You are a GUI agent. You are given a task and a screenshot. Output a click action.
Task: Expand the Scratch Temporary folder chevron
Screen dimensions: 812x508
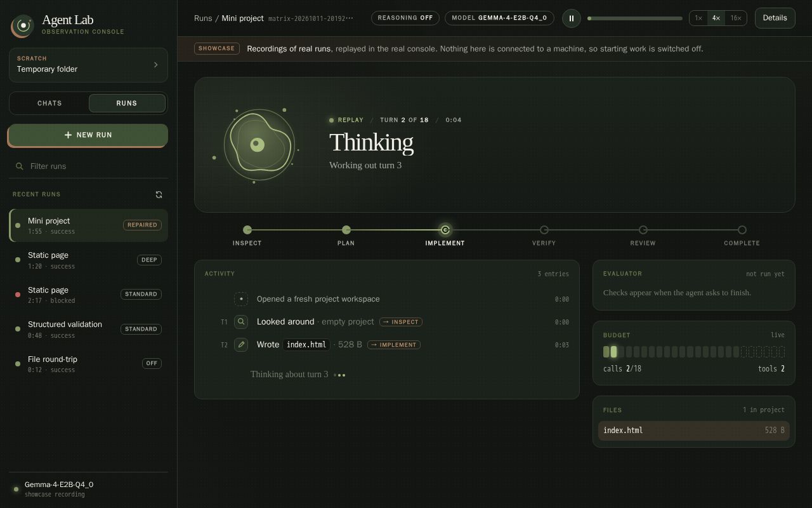[156, 65]
